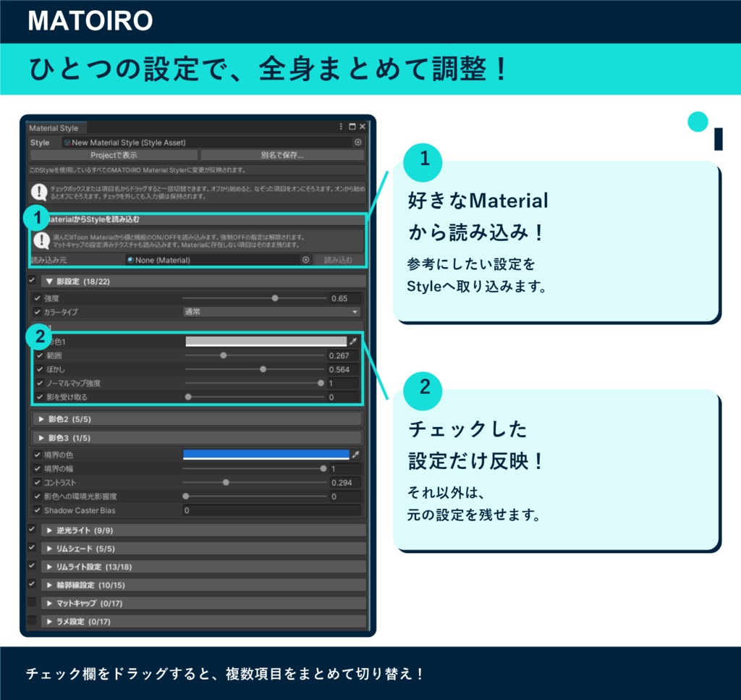
Task: Click the info icon in Material load section
Action: (x=41, y=240)
